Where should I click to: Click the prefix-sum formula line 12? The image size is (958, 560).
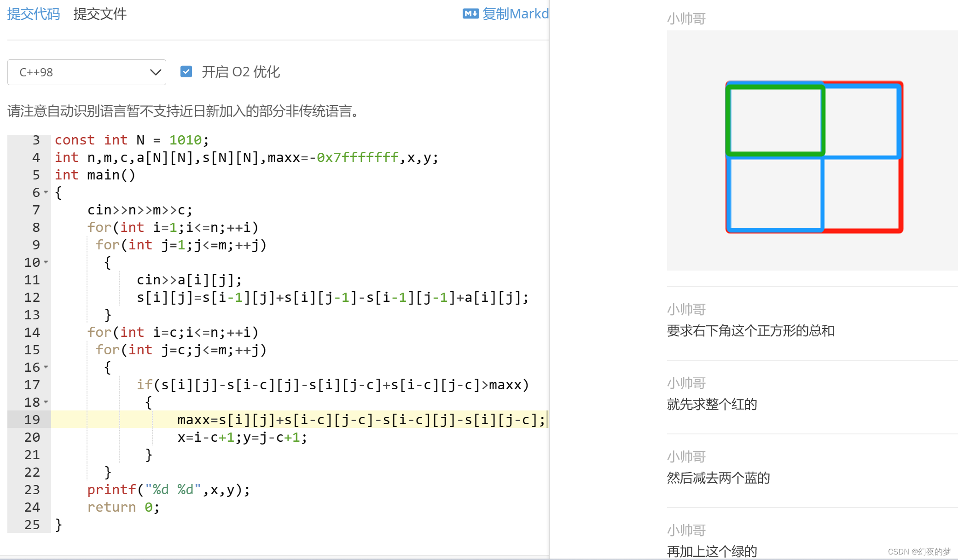click(x=332, y=297)
